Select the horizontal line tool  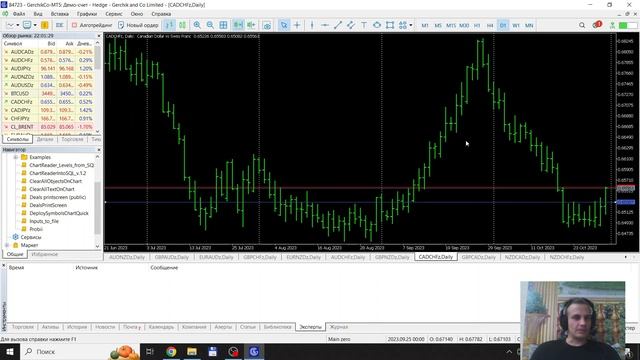[x=324, y=25]
